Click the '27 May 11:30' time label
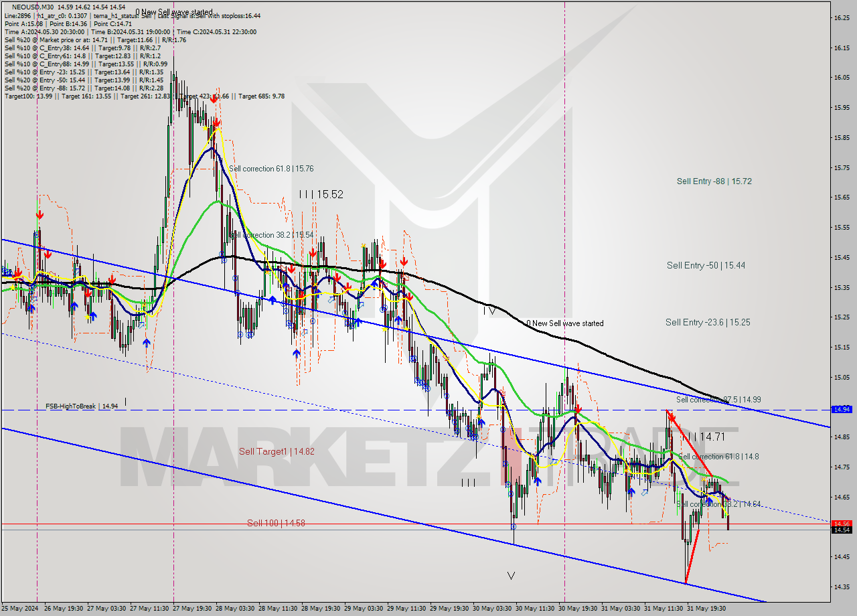Screen dimensions: 857x616 coord(149,609)
